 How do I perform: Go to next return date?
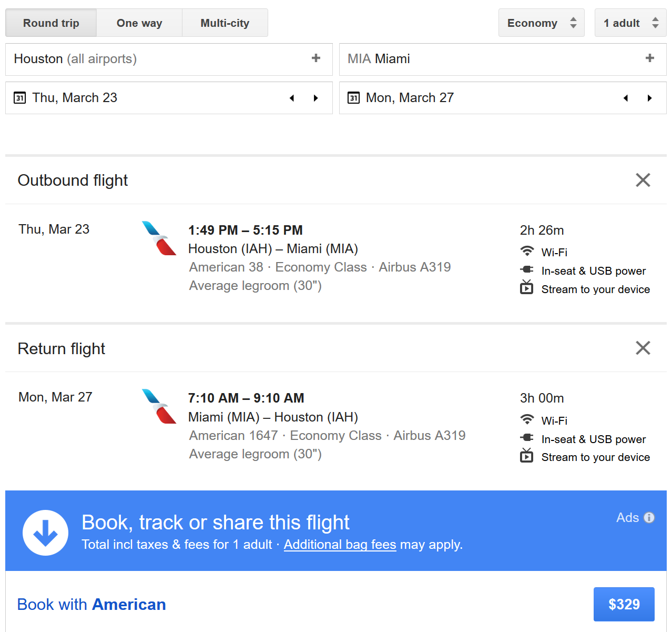click(x=650, y=98)
